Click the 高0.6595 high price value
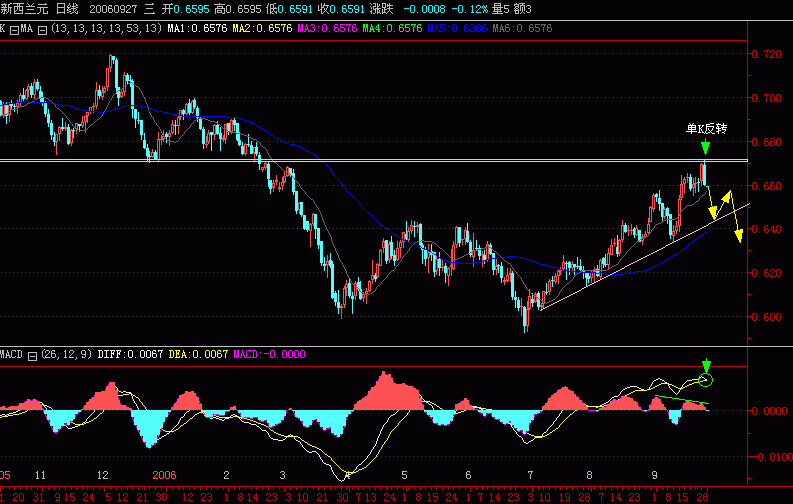The image size is (793, 504). pyautogui.click(x=238, y=9)
